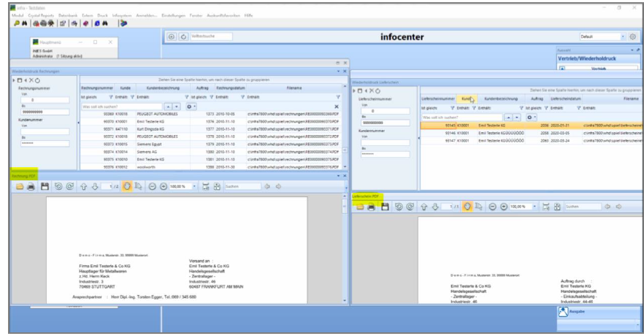The image size is (644, 336).
Task: Zoom out in the Rechnung PDF viewer
Action: (x=153, y=187)
